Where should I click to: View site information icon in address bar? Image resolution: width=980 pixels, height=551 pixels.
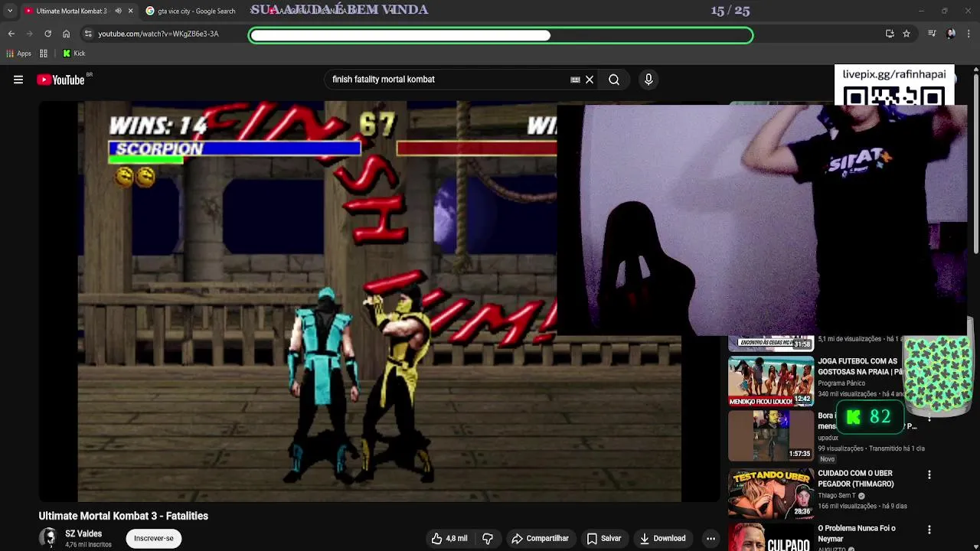point(88,34)
